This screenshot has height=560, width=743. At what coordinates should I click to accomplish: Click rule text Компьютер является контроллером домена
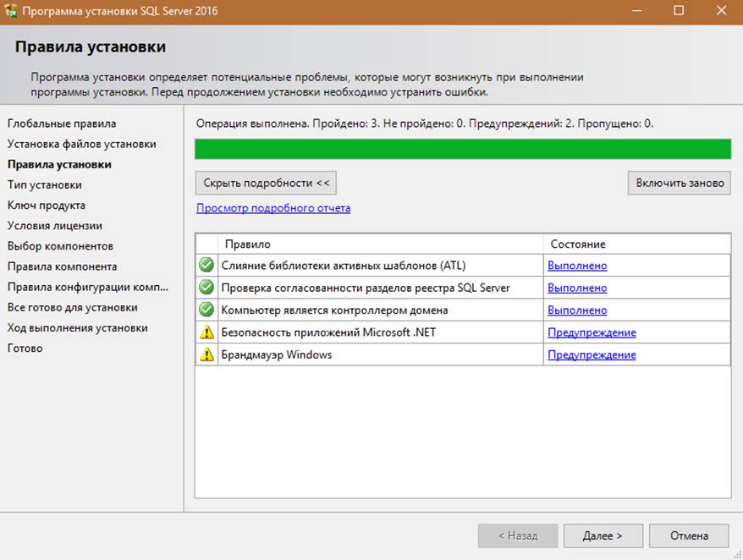click(334, 310)
